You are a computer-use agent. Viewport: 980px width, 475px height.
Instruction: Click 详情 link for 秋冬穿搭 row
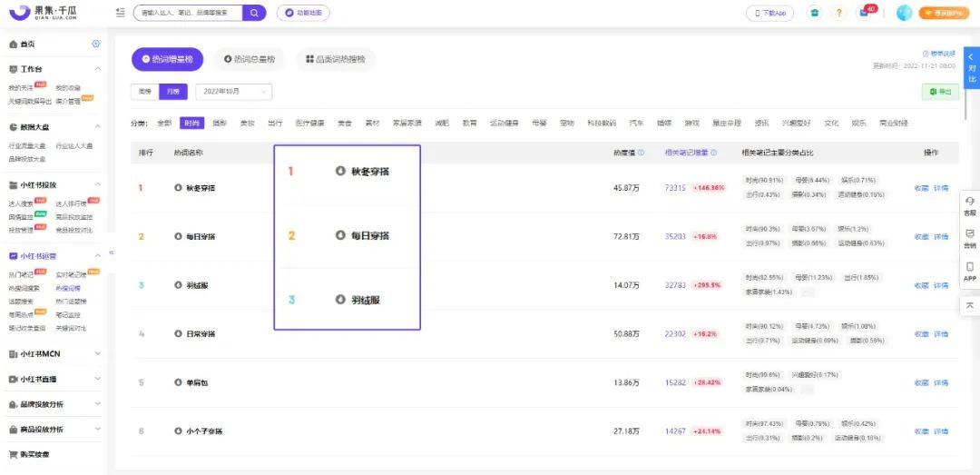click(941, 188)
